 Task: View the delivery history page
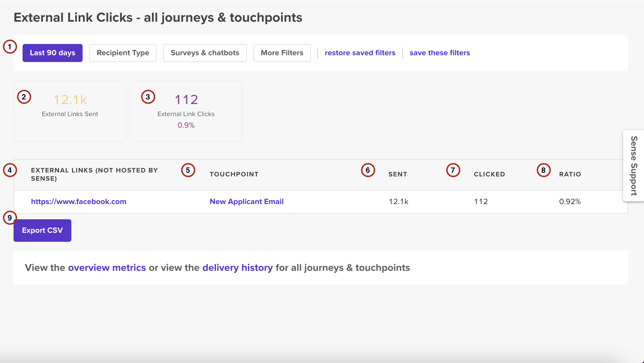coord(237,267)
